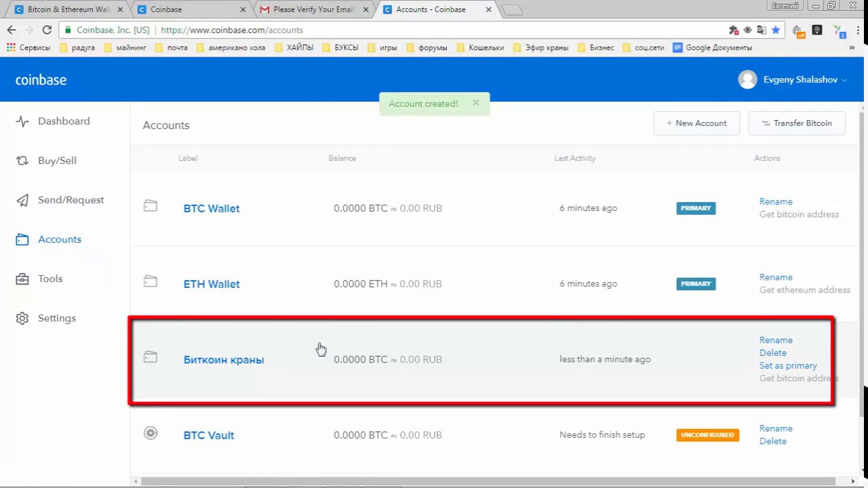Click the ETH Wallet folder icon
Image resolution: width=868 pixels, height=488 pixels.
point(151,281)
